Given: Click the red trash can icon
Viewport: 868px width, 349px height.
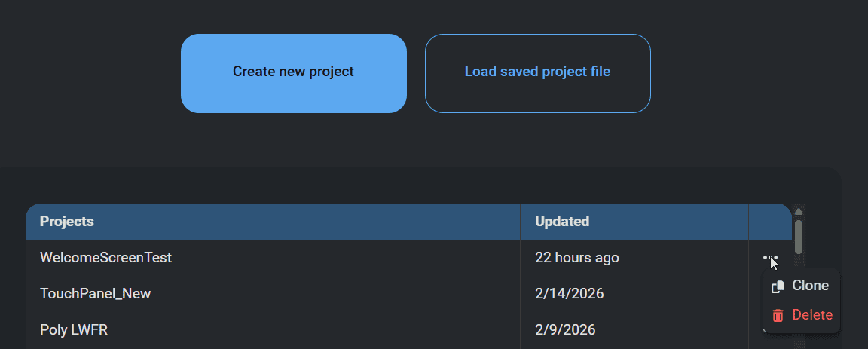Looking at the screenshot, I should point(778,316).
